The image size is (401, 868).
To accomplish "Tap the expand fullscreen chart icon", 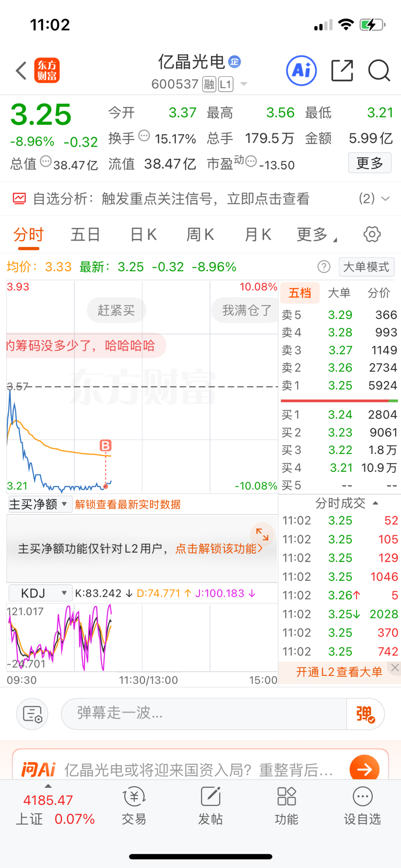I will click(x=262, y=534).
